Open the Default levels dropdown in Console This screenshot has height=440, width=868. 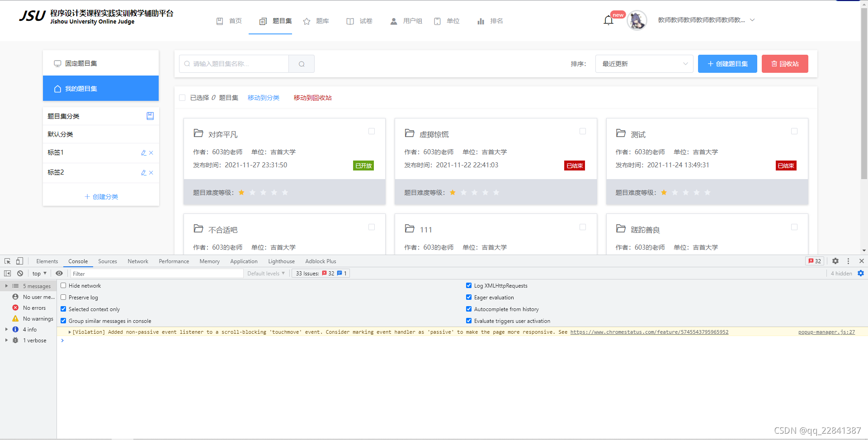coord(266,273)
